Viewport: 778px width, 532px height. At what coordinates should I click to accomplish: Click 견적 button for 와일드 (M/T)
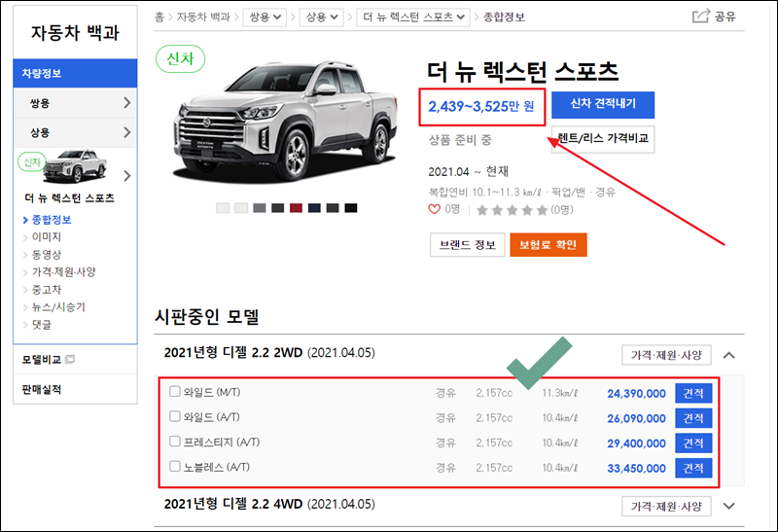pyautogui.click(x=693, y=393)
